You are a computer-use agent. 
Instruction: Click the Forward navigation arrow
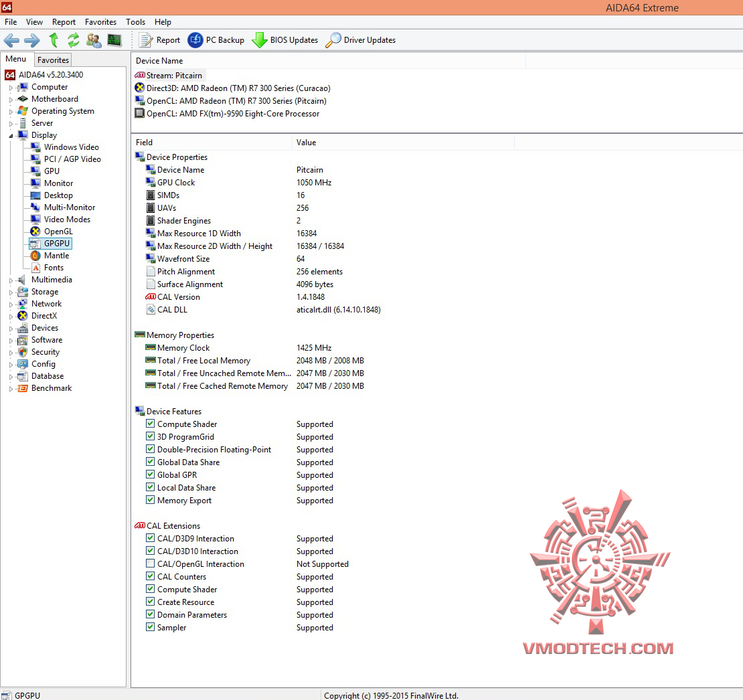click(x=31, y=40)
